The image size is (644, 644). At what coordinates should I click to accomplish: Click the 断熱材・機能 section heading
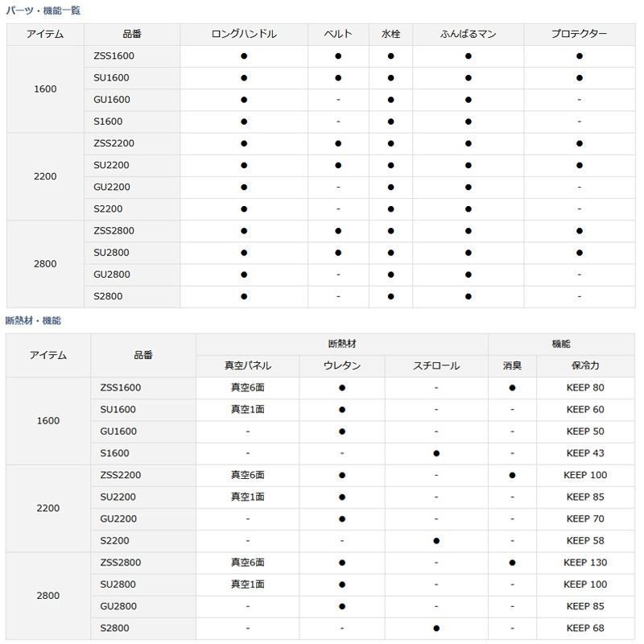click(x=33, y=320)
